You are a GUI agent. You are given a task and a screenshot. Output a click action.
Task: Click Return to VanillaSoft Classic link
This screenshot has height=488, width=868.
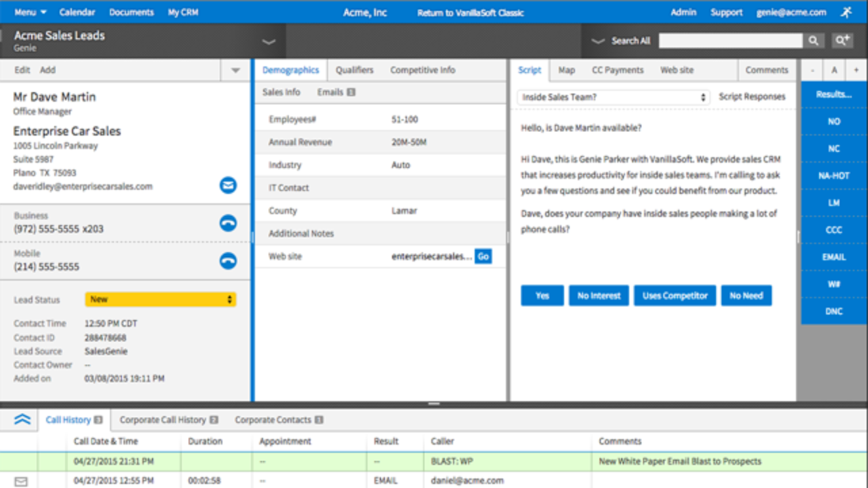471,13
